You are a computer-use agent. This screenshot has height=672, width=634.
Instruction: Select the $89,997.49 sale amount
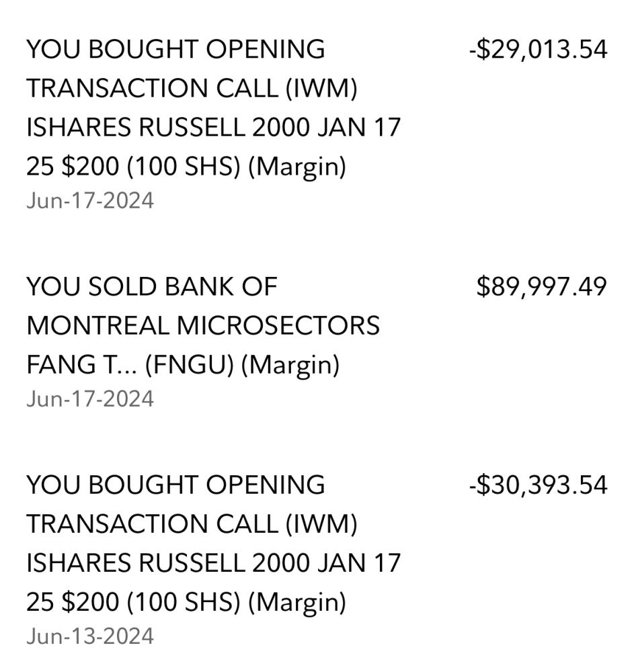(542, 287)
